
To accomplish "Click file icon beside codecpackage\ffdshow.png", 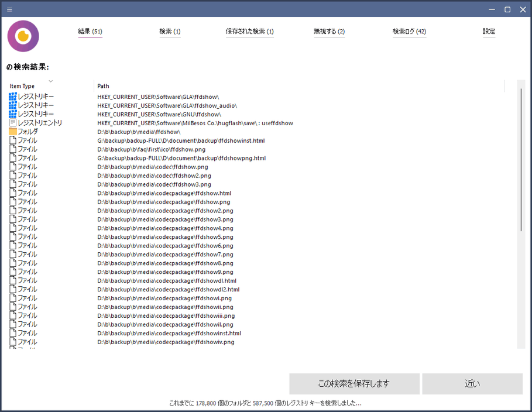I will [x=12, y=202].
